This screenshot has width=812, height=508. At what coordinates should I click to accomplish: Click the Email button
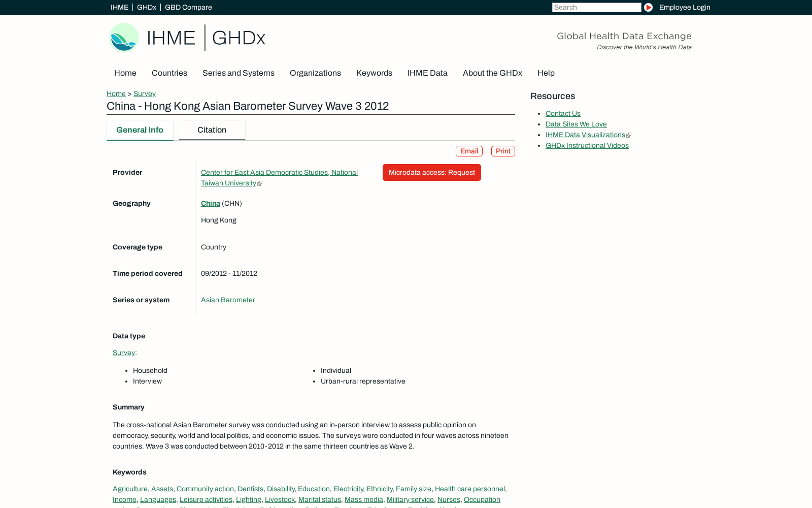[469, 151]
